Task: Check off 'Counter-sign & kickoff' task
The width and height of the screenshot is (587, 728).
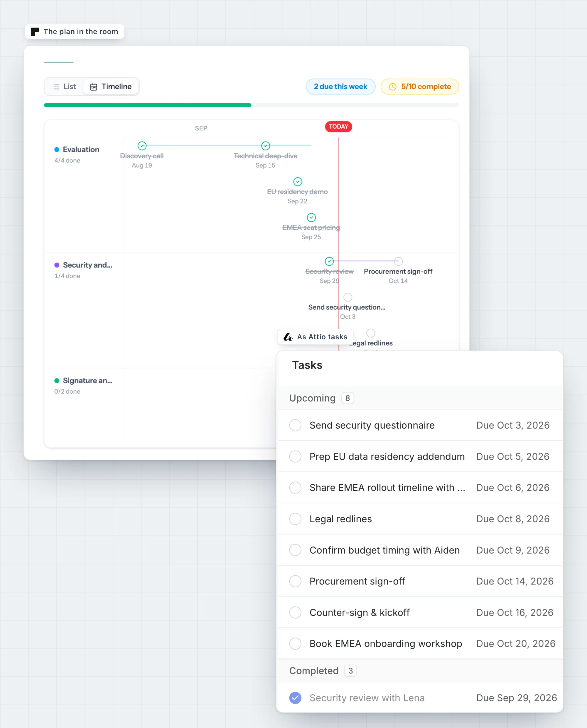Action: [x=295, y=612]
